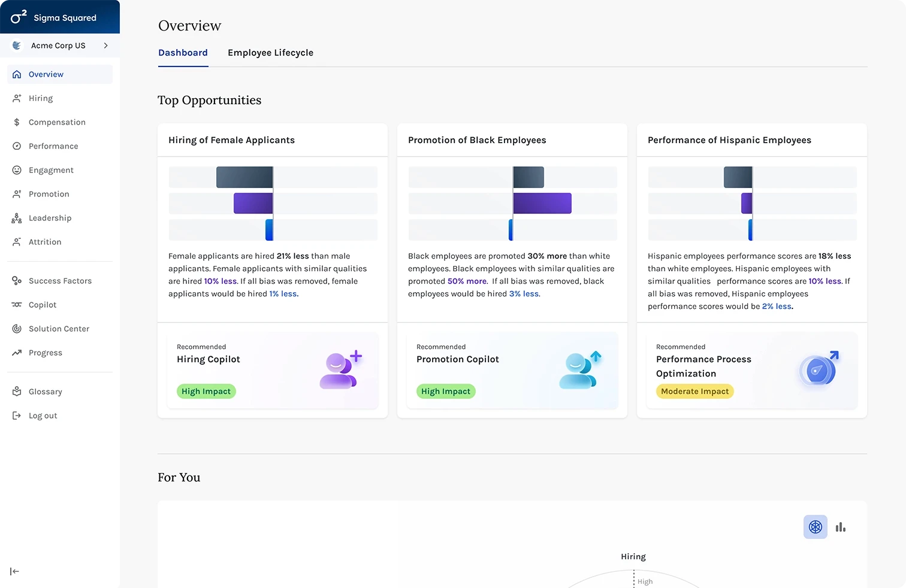Click the '10% less' link in Hiring card
The width and height of the screenshot is (906, 588).
coord(221,281)
